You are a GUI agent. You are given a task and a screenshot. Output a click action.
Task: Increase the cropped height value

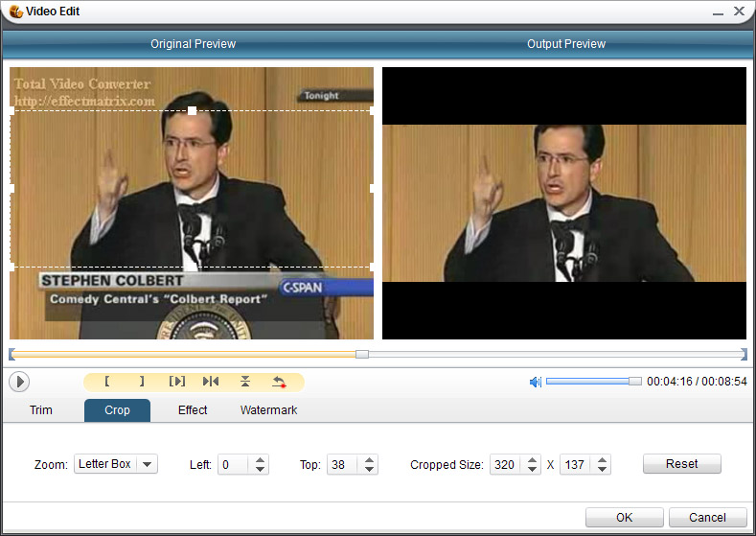pos(602,460)
